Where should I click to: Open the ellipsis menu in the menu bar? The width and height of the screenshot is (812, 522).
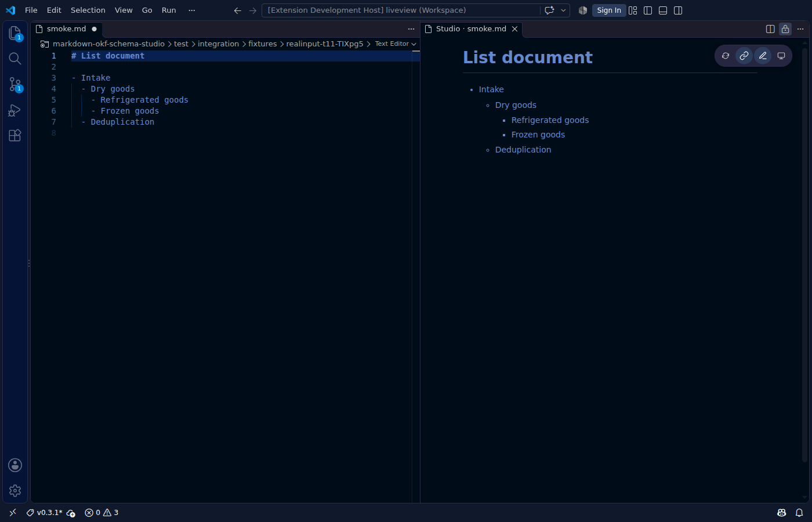coord(192,10)
